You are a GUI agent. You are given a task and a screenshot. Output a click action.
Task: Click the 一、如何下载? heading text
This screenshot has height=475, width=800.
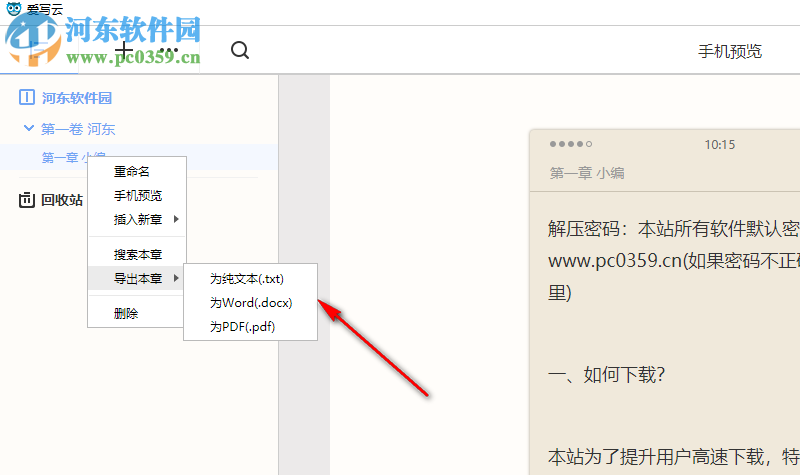[606, 374]
